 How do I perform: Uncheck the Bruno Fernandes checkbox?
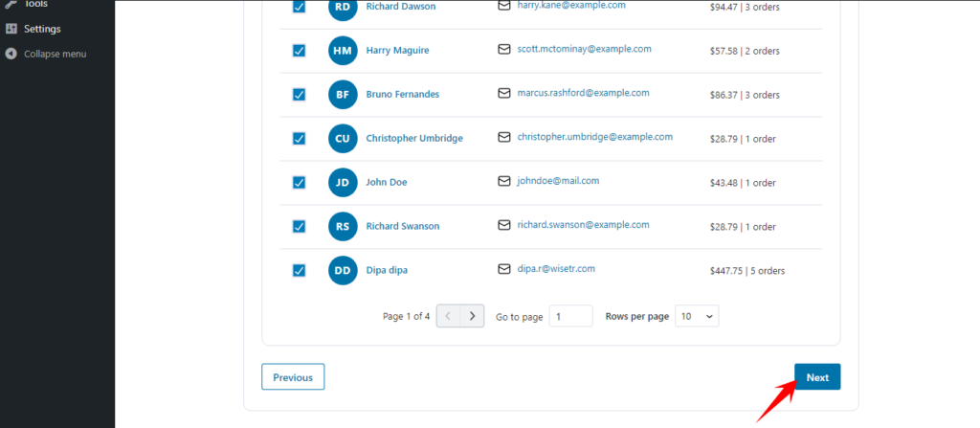[299, 95]
